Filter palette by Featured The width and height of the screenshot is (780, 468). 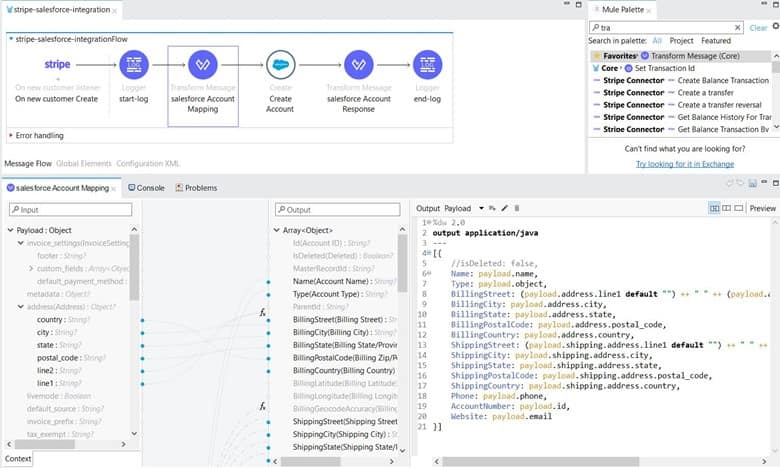716,41
